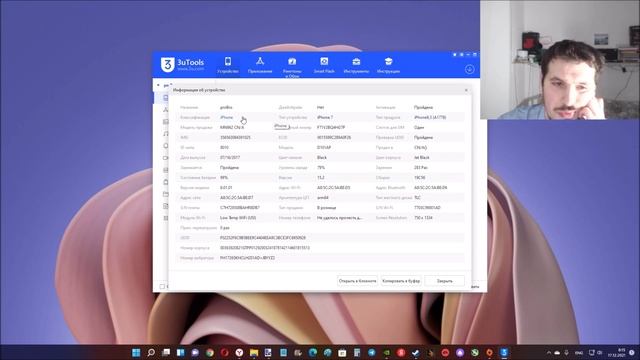Open the Widgets panel from taskbar

click(x=180, y=352)
